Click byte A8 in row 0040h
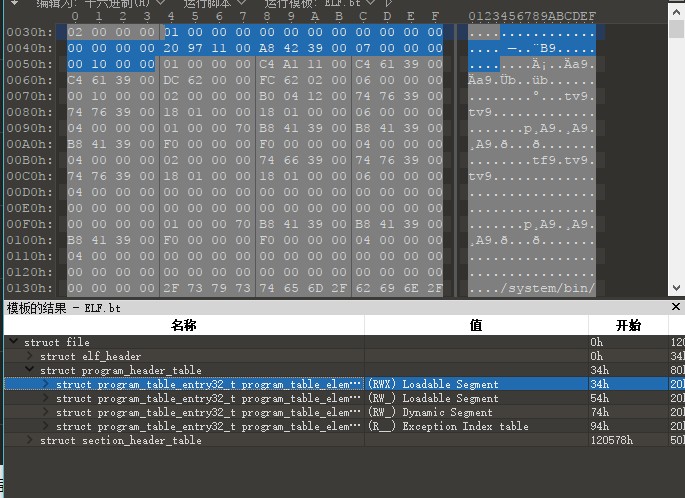685x498 pixels. click(267, 48)
